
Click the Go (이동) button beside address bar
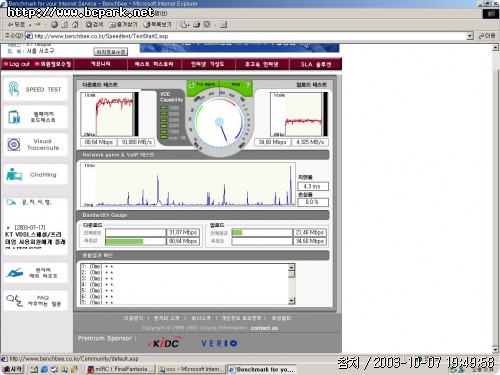click(x=487, y=36)
